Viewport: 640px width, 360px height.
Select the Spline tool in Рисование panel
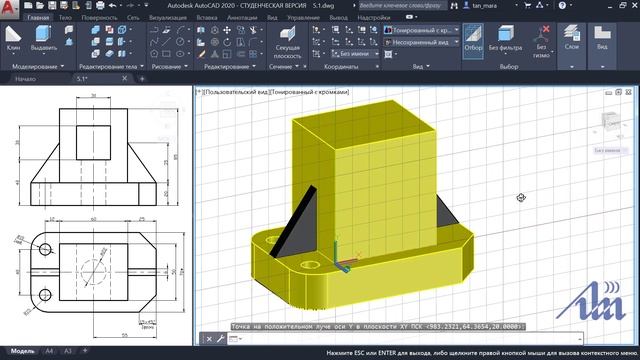[x=154, y=42]
